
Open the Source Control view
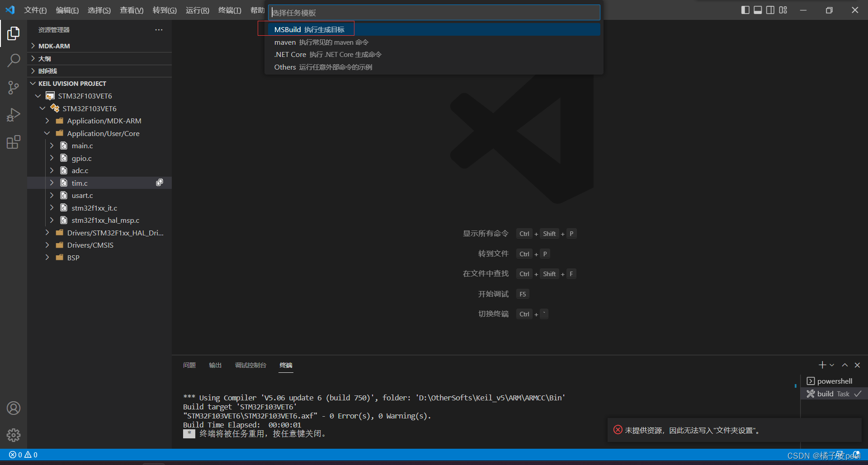click(14, 88)
